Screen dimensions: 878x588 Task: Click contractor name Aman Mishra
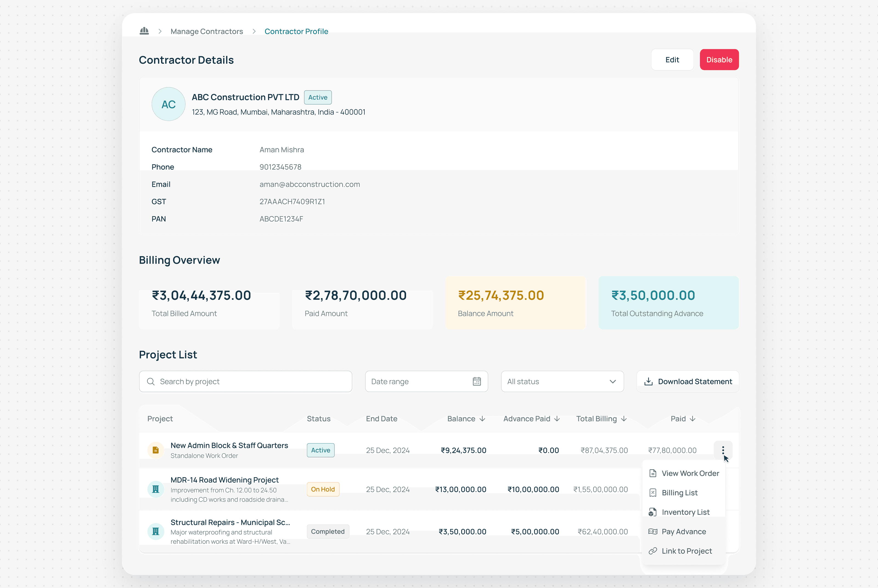coord(282,150)
